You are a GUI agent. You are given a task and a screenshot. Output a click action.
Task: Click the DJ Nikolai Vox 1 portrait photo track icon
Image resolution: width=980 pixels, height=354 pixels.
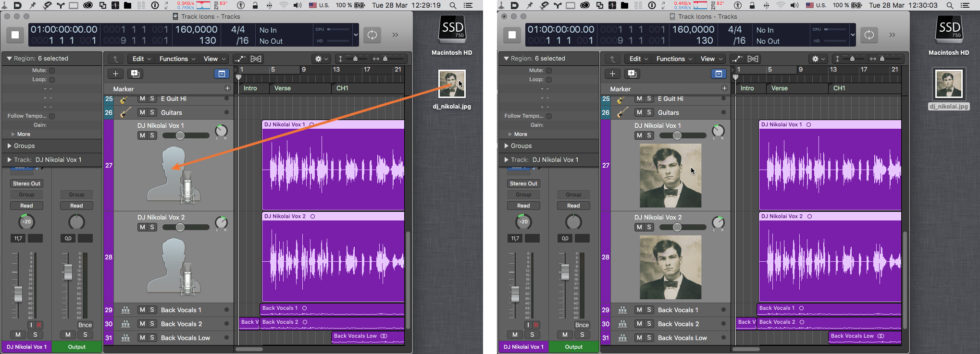tap(670, 175)
